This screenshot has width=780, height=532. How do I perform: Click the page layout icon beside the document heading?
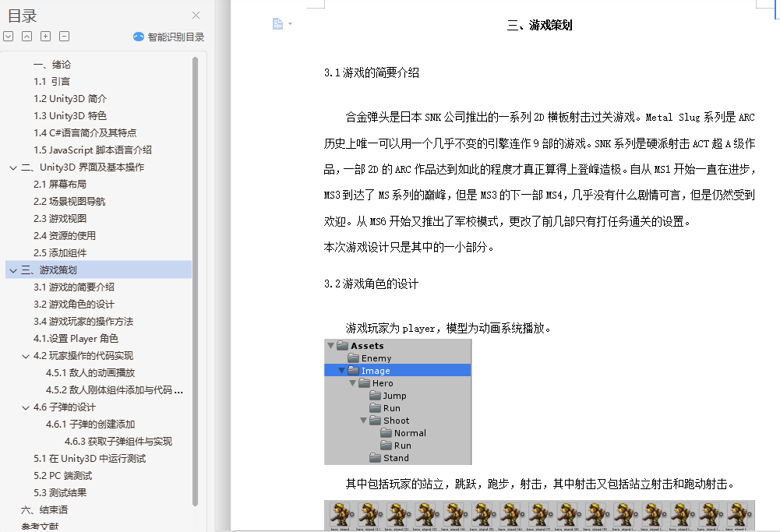pyautogui.click(x=277, y=24)
